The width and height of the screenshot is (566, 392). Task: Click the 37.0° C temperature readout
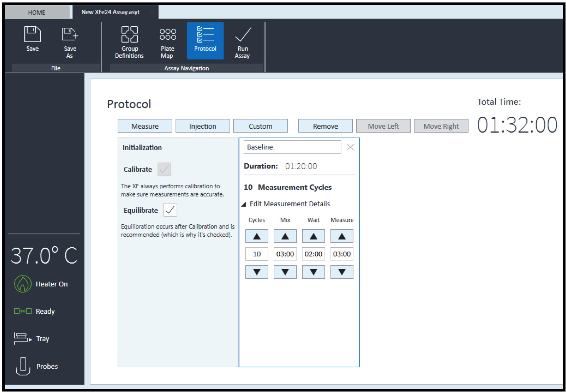click(44, 256)
